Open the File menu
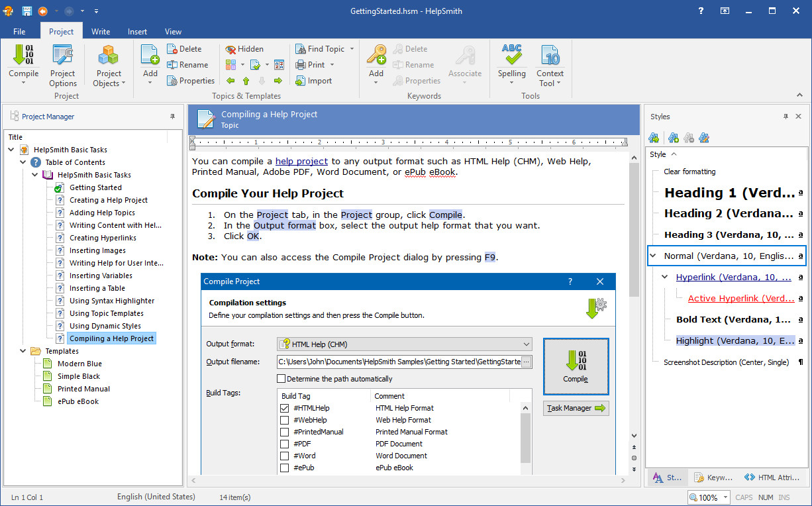812x506 pixels. click(19, 31)
